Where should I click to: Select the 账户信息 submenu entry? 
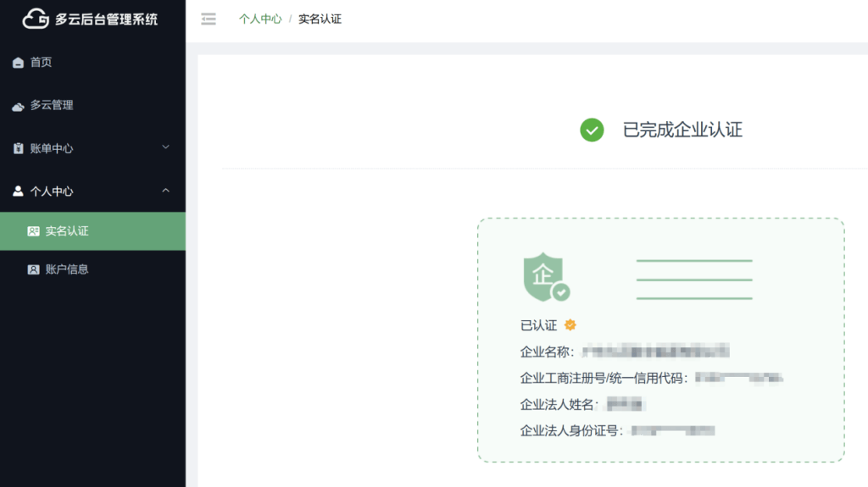(x=67, y=269)
